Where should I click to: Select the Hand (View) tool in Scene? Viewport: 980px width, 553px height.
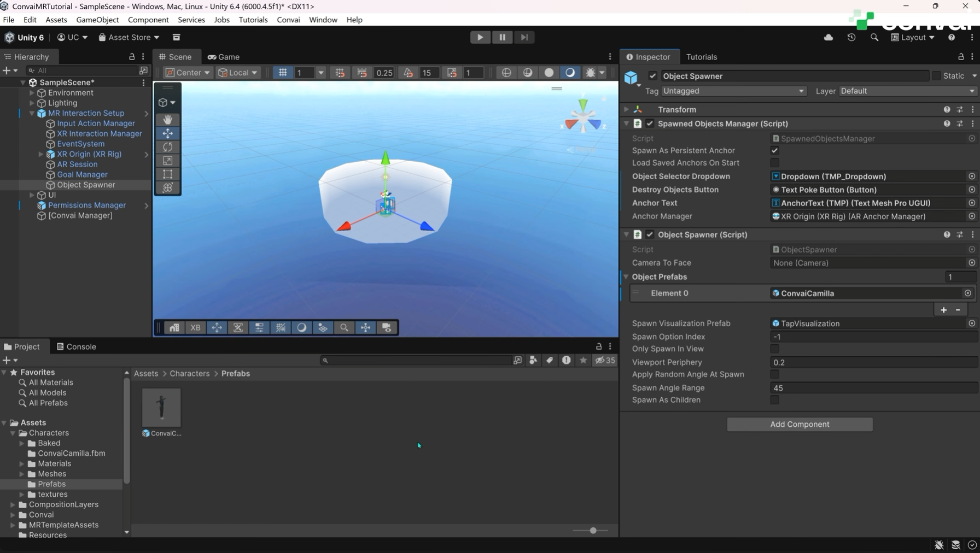[168, 120]
